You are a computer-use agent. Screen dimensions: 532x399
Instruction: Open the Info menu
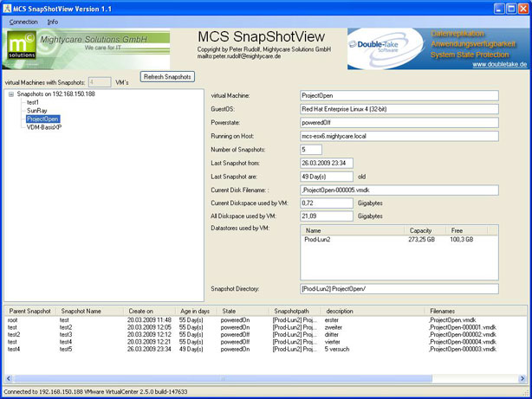pos(53,21)
